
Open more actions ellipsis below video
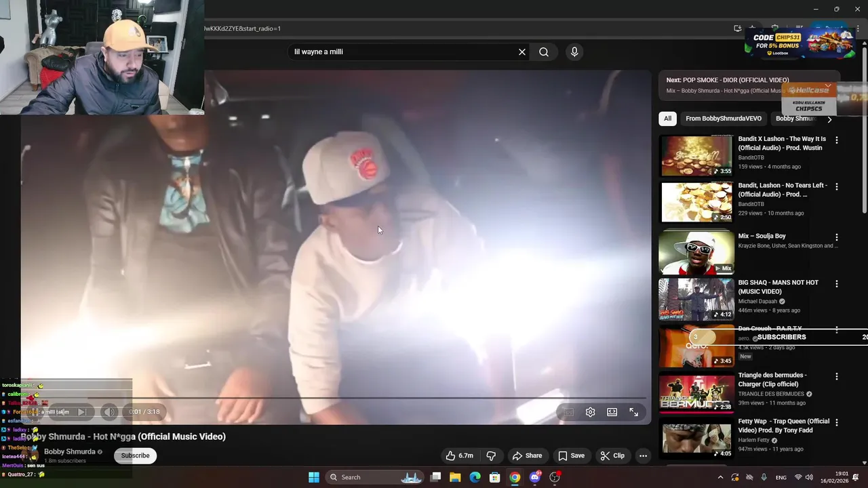click(x=643, y=455)
